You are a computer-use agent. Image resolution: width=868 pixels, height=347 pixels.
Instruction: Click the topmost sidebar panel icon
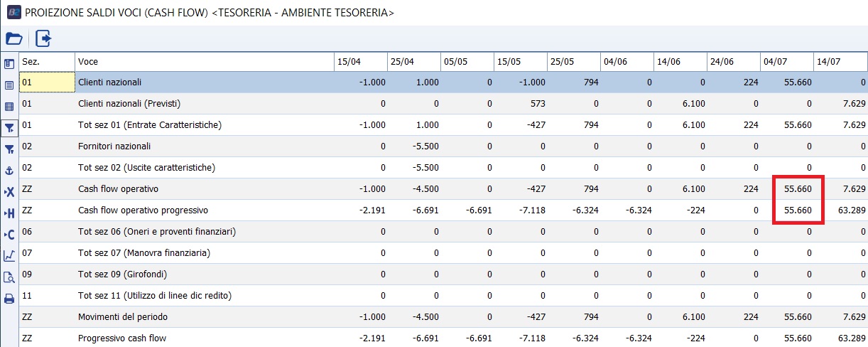[9, 64]
